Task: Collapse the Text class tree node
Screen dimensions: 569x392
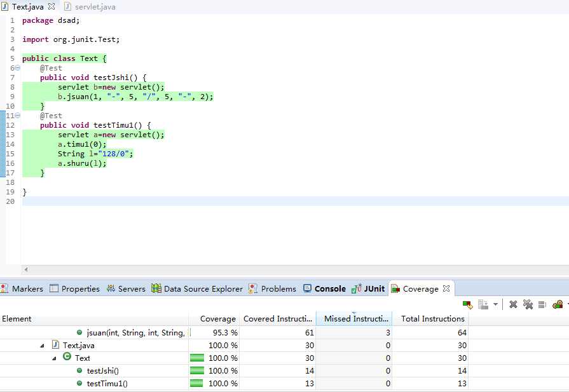Action: 55,358
